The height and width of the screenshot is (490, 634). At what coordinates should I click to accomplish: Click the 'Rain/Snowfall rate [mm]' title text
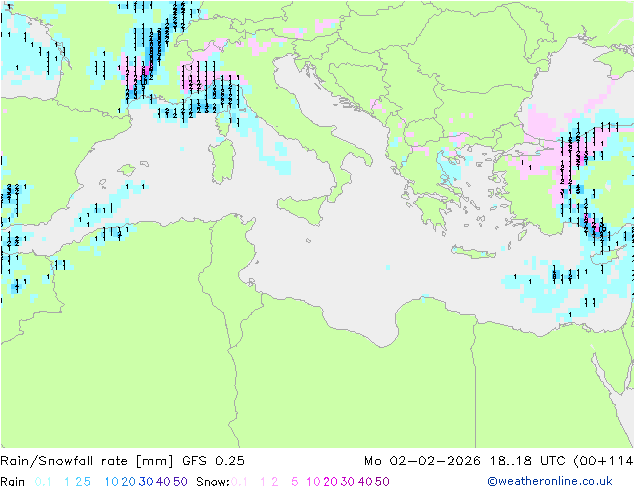tap(87, 461)
